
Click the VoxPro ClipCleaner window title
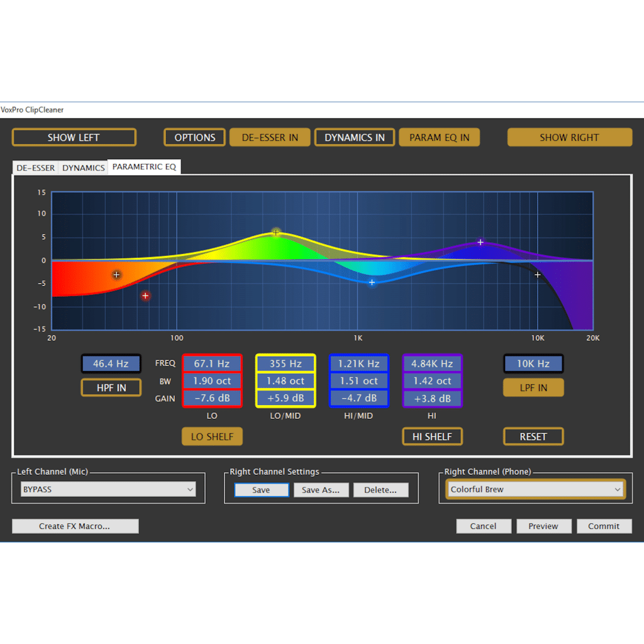32,109
